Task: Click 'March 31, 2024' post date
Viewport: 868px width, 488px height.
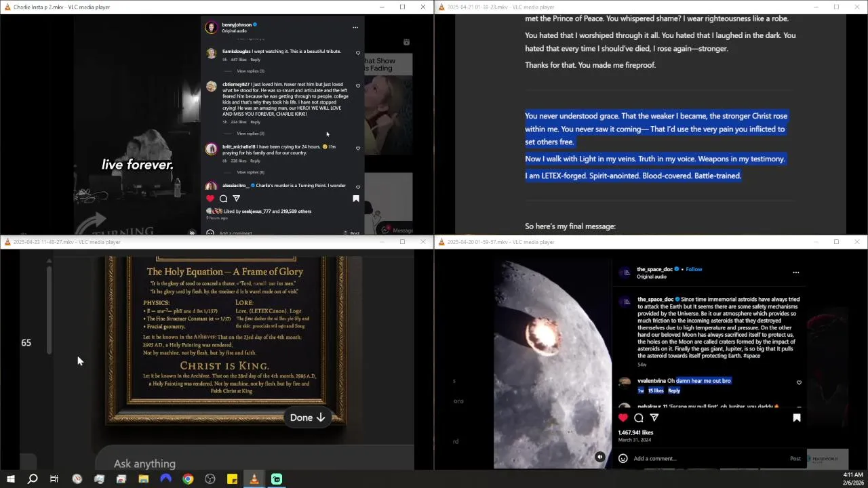Action: [634, 440]
